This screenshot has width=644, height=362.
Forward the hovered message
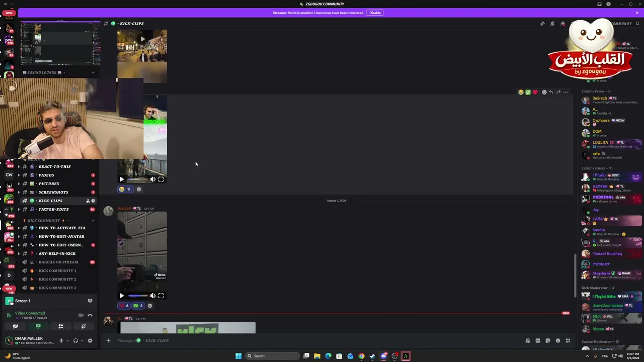(558, 92)
